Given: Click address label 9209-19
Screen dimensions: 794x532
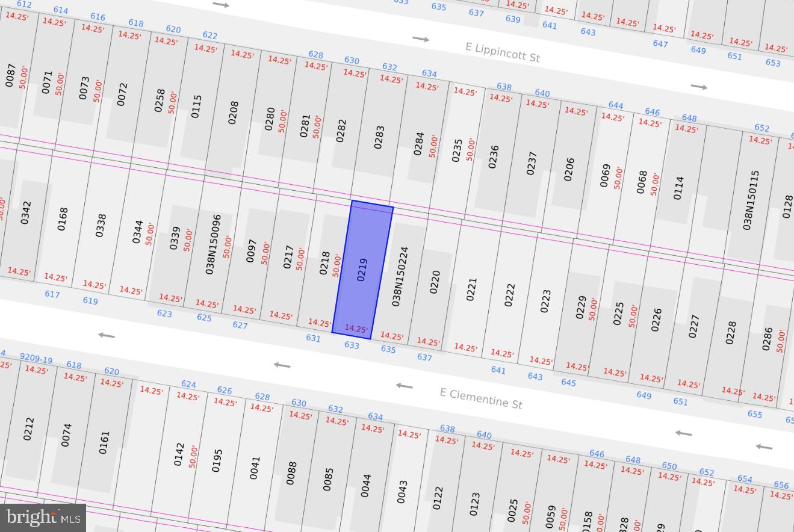Looking at the screenshot, I should pyautogui.click(x=36, y=359).
